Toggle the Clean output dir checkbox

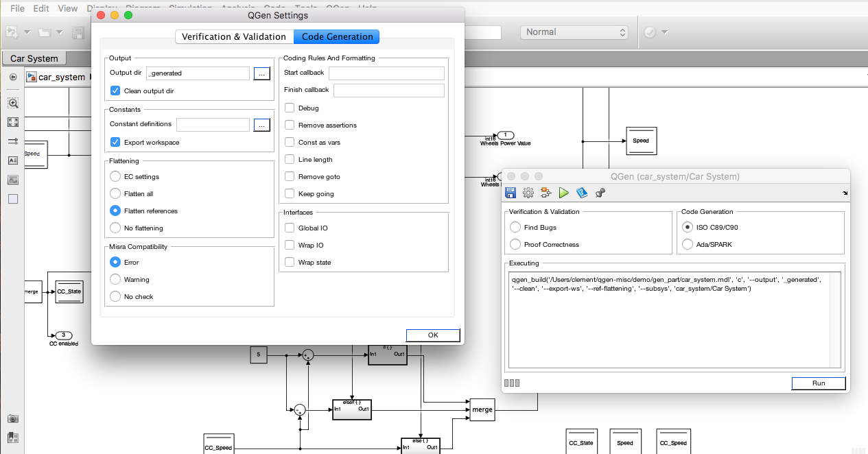click(115, 91)
